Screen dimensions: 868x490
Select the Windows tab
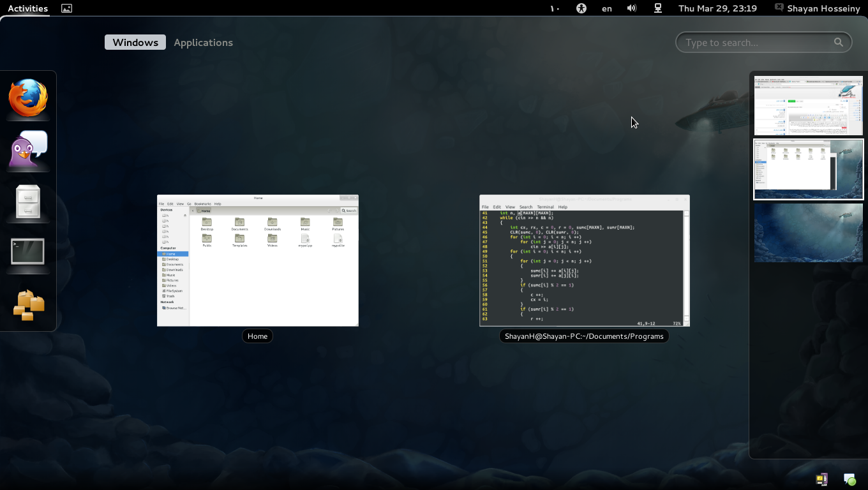pos(135,43)
